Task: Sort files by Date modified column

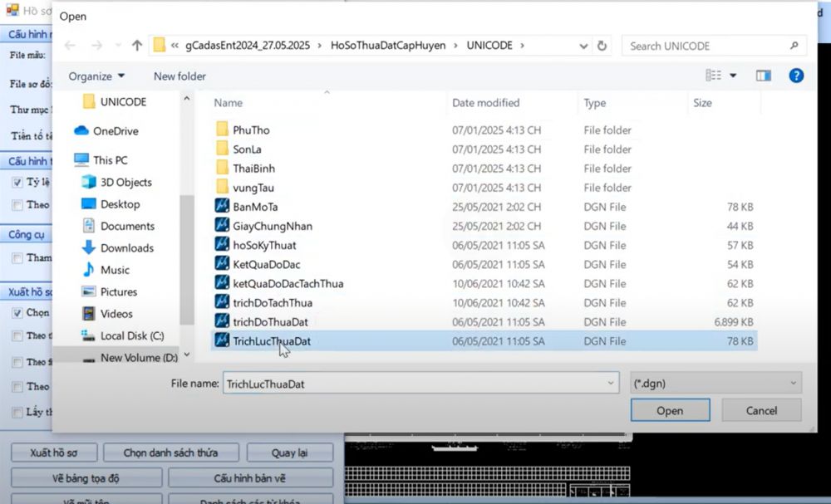Action: coord(485,103)
